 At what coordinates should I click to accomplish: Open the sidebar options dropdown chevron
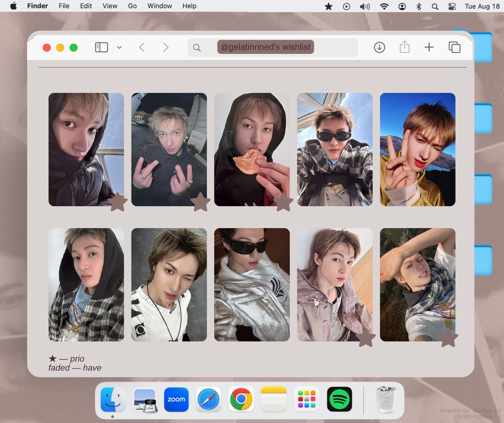(x=119, y=48)
